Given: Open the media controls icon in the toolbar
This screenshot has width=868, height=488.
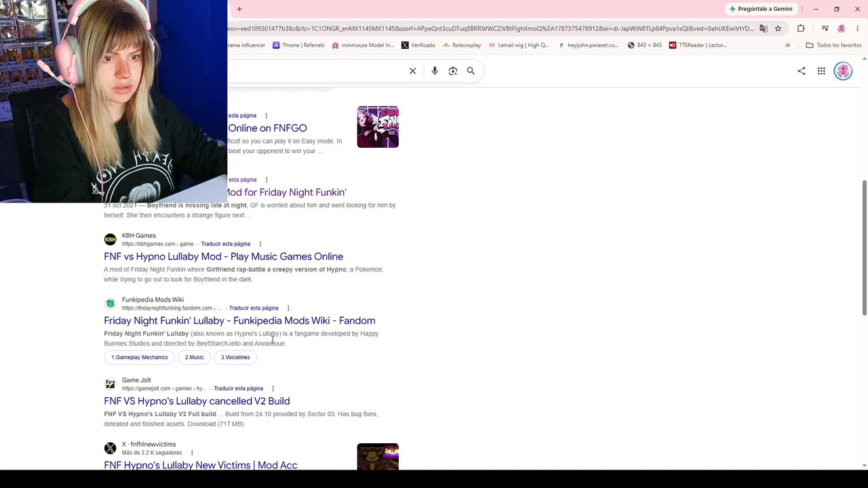Looking at the screenshot, I should (825, 28).
